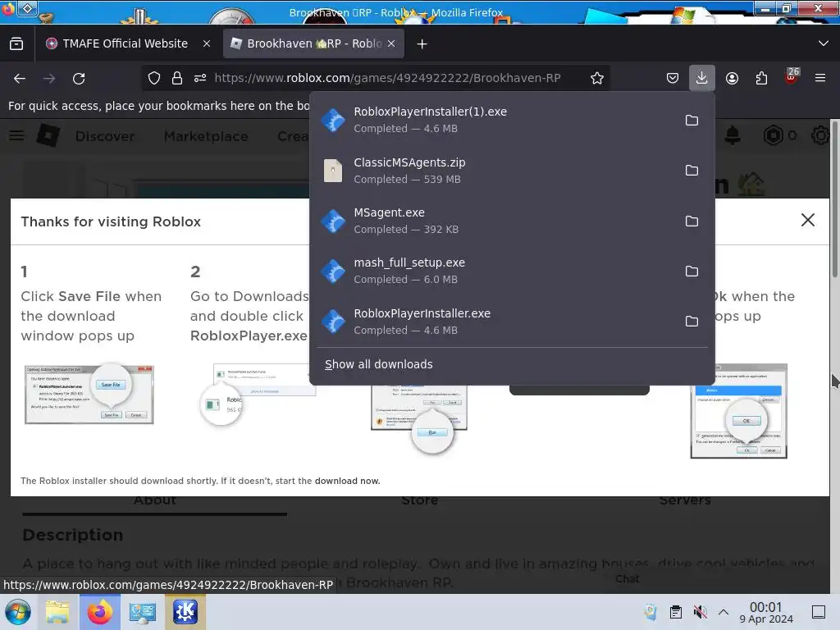840x630 pixels.
Task: Click the Save File instruction thumbnail
Action: 89,394
